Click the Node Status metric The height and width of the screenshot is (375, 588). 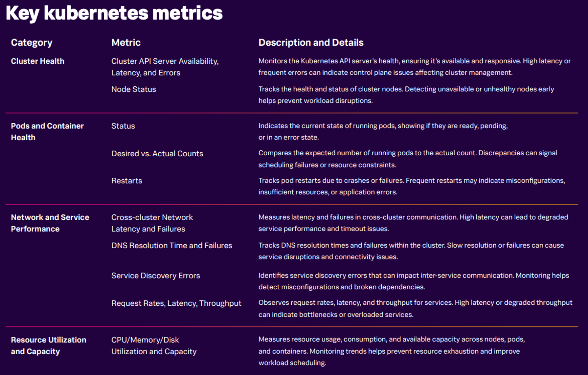pyautogui.click(x=134, y=89)
